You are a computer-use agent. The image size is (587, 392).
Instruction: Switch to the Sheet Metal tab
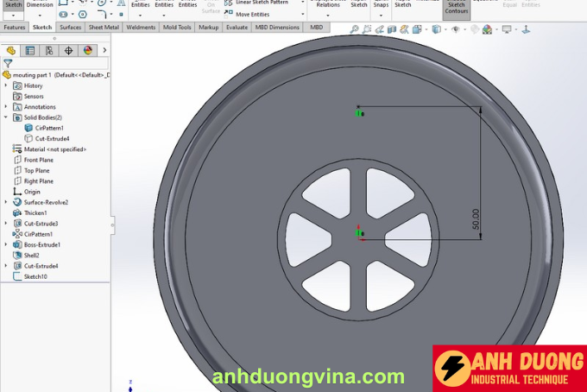(x=104, y=28)
